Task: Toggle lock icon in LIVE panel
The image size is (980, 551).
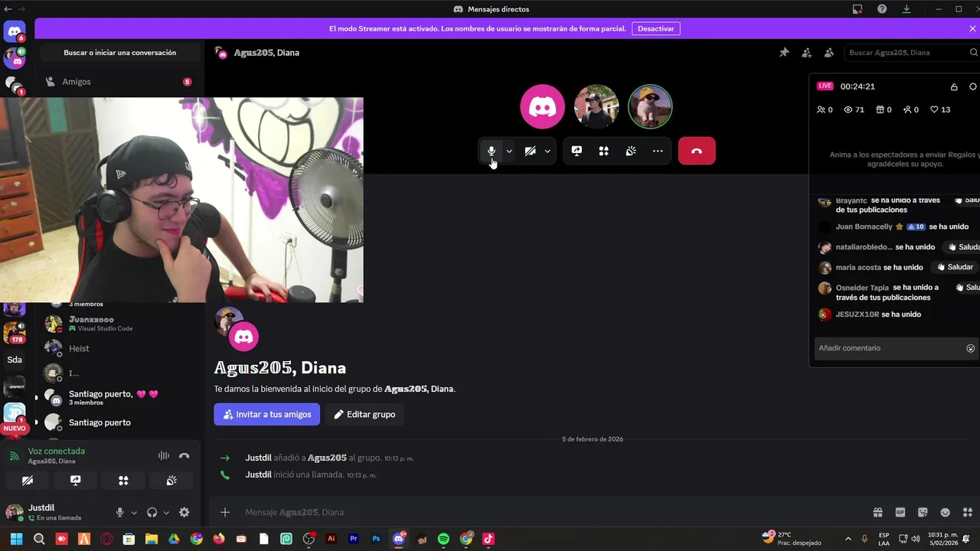Action: tap(954, 86)
